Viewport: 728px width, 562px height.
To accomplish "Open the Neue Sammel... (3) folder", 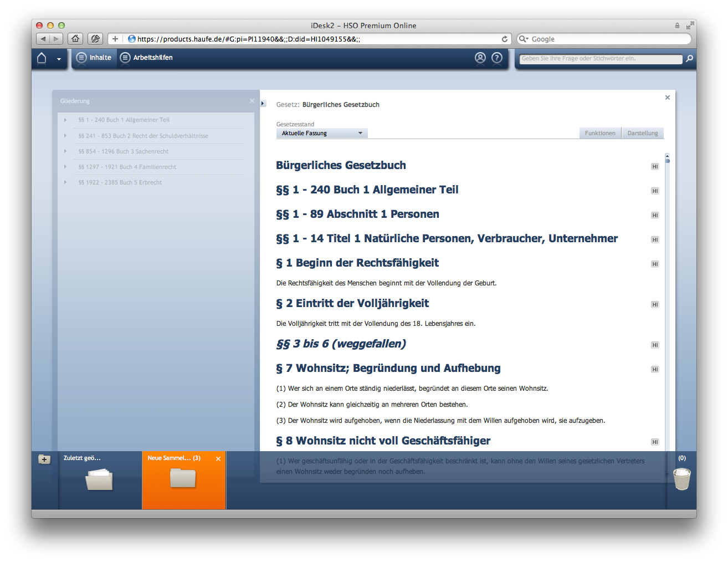I will click(x=183, y=480).
